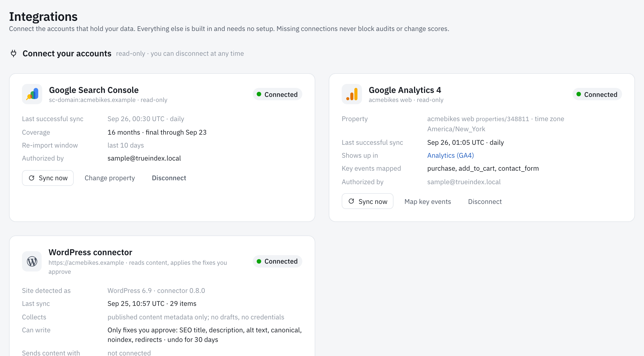Click 'not connected' Sends content value
This screenshot has width=644, height=356.
(129, 353)
